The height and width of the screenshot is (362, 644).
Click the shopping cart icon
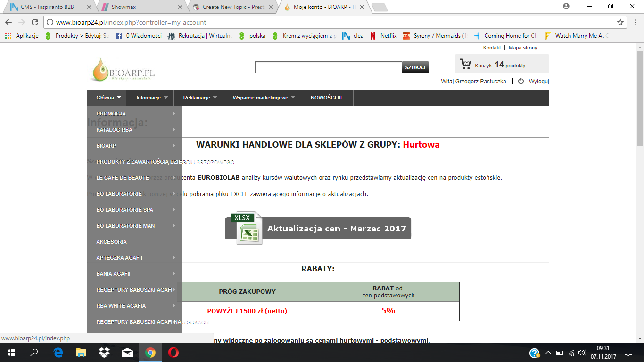pyautogui.click(x=465, y=64)
